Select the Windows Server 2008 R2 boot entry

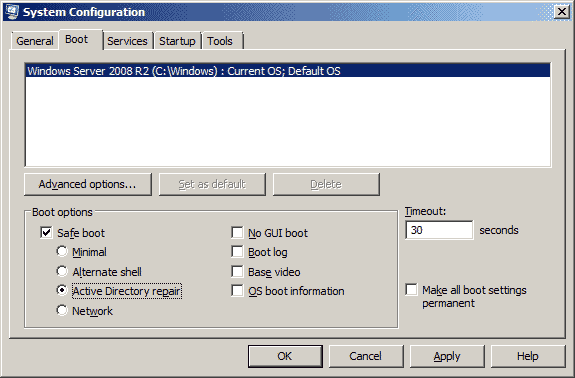pos(288,71)
